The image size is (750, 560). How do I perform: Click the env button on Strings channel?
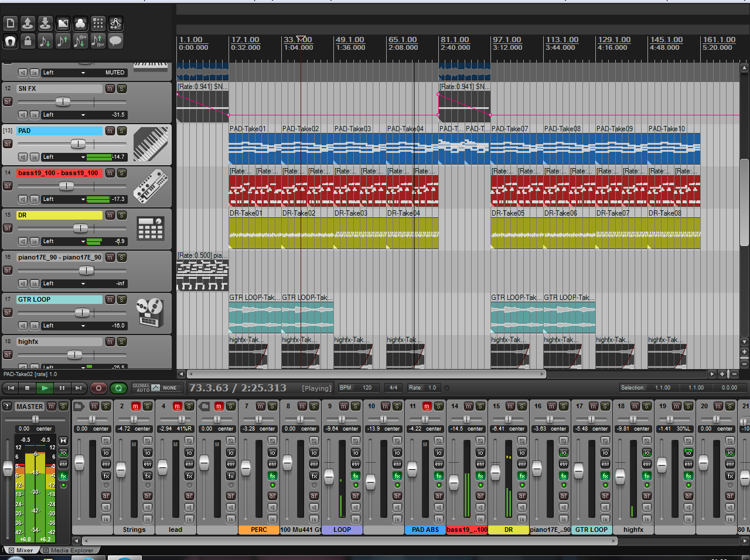(148, 464)
